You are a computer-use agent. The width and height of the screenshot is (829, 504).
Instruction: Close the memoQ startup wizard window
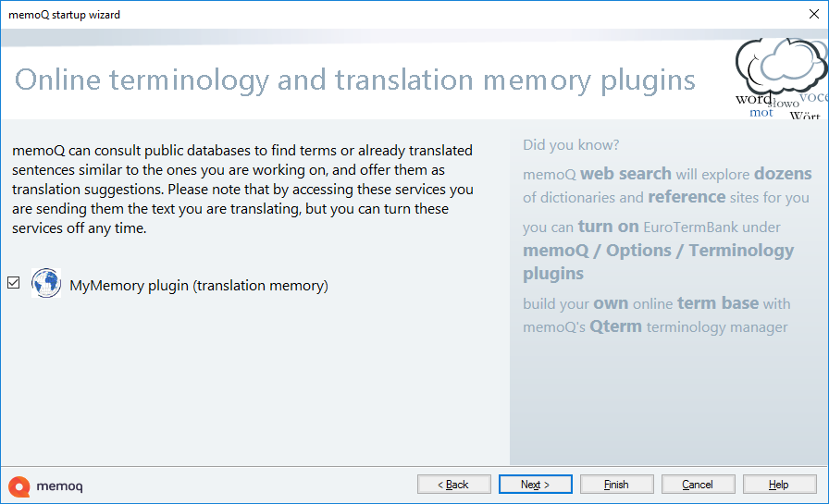813,15
